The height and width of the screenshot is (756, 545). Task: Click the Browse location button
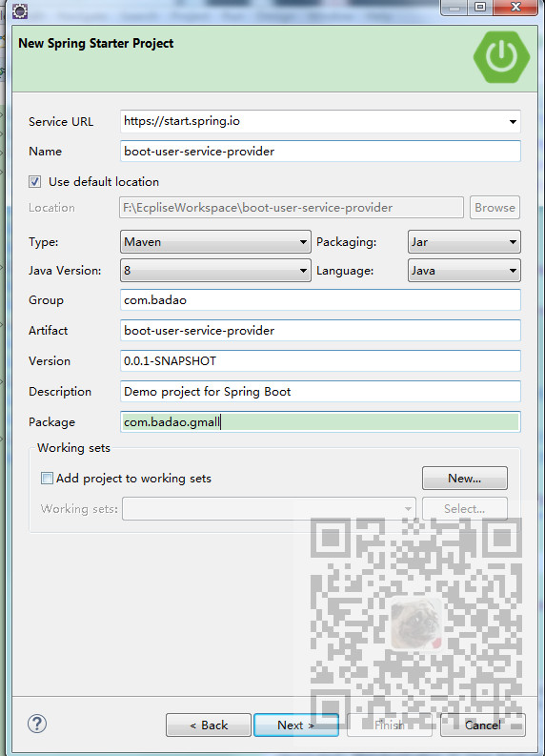[495, 208]
